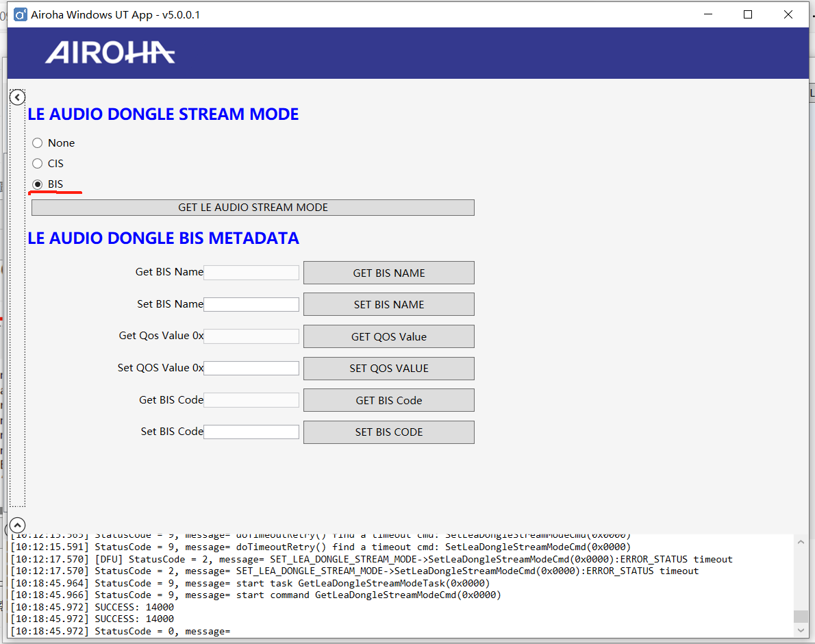The width and height of the screenshot is (815, 644).
Task: Click the window title 'Airoha Windows UT App - v5.0.0.1'
Action: pos(115,14)
